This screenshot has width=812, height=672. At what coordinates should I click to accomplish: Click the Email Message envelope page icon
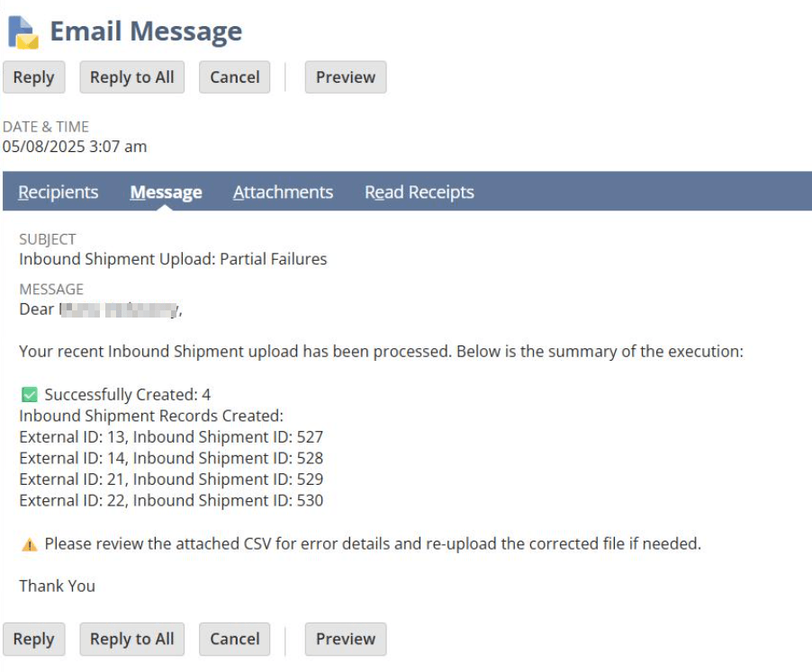[x=23, y=31]
